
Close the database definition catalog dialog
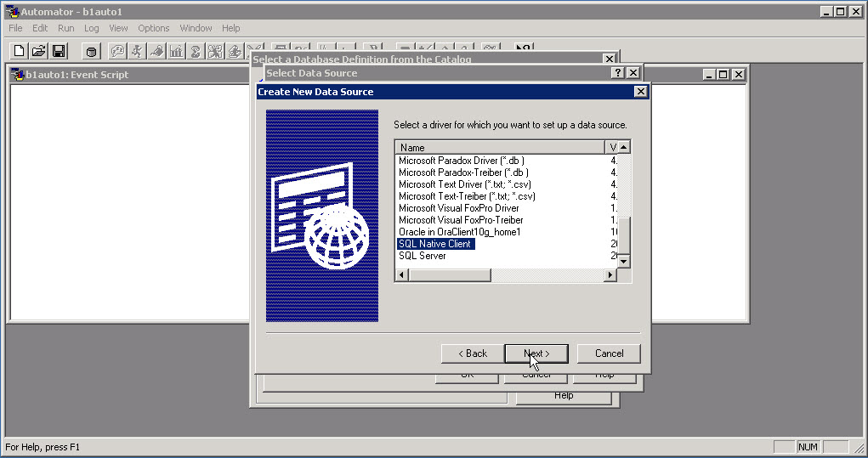609,59
